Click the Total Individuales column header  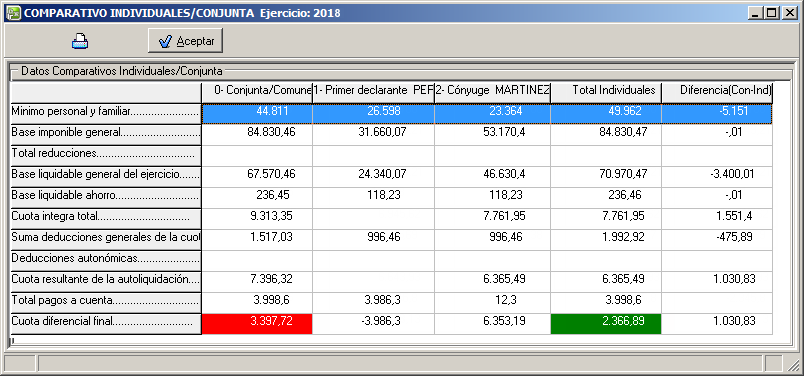pos(606,91)
